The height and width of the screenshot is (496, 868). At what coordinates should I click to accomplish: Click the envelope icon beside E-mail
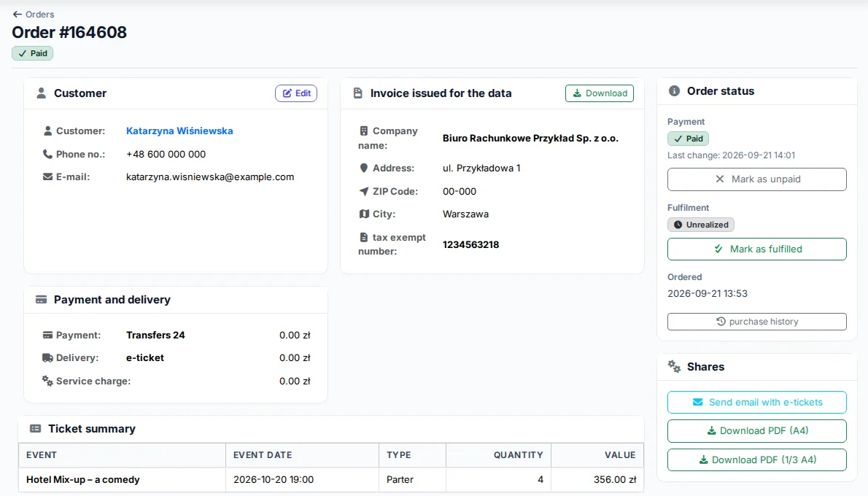pyautogui.click(x=47, y=177)
